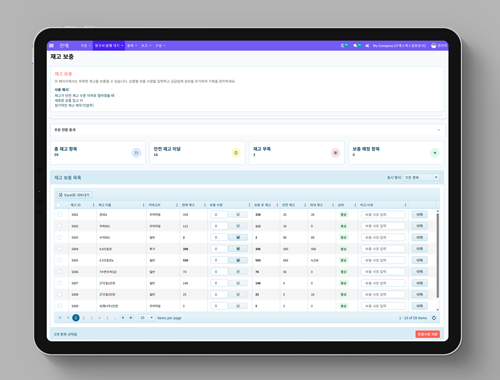
Task: Open the 구성 navigation menu
Action: pyautogui.click(x=160, y=46)
